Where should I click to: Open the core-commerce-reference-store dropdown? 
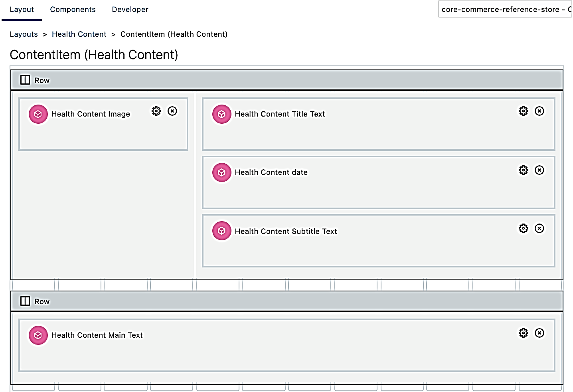505,10
